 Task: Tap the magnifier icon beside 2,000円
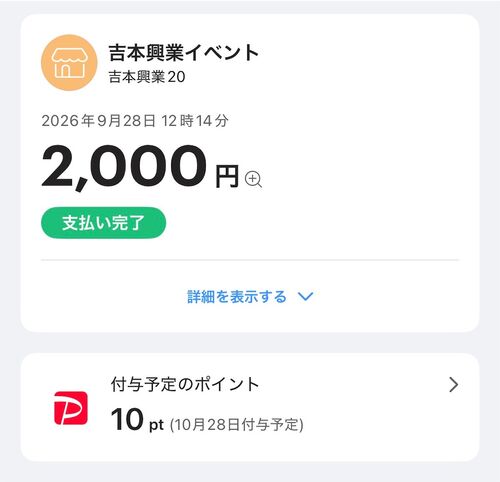pyautogui.click(x=253, y=179)
